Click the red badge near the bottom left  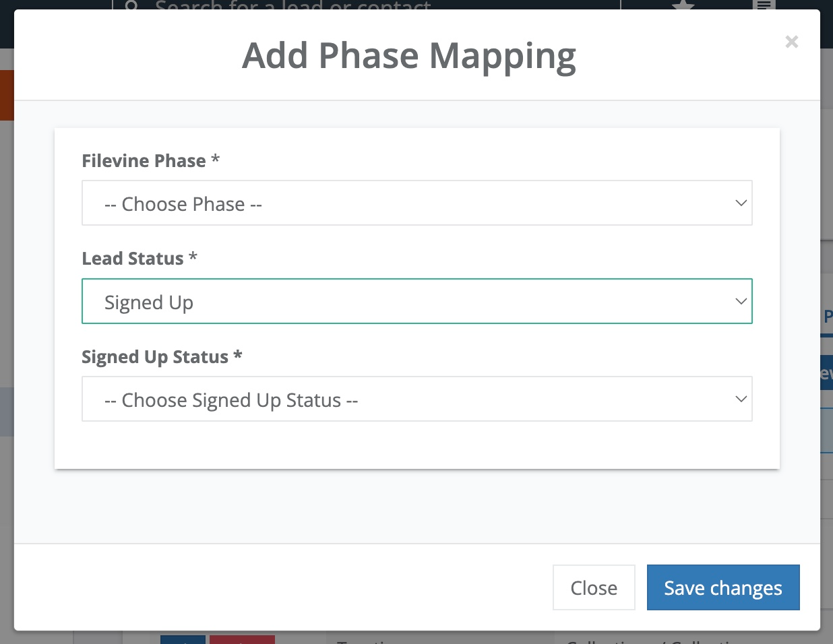pyautogui.click(x=242, y=640)
